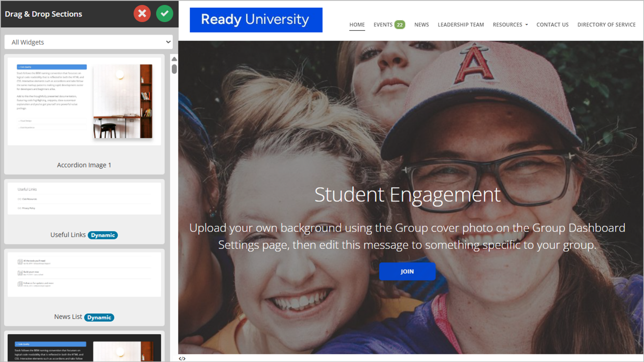
Task: Cancel changes with the red X button
Action: coord(142,14)
